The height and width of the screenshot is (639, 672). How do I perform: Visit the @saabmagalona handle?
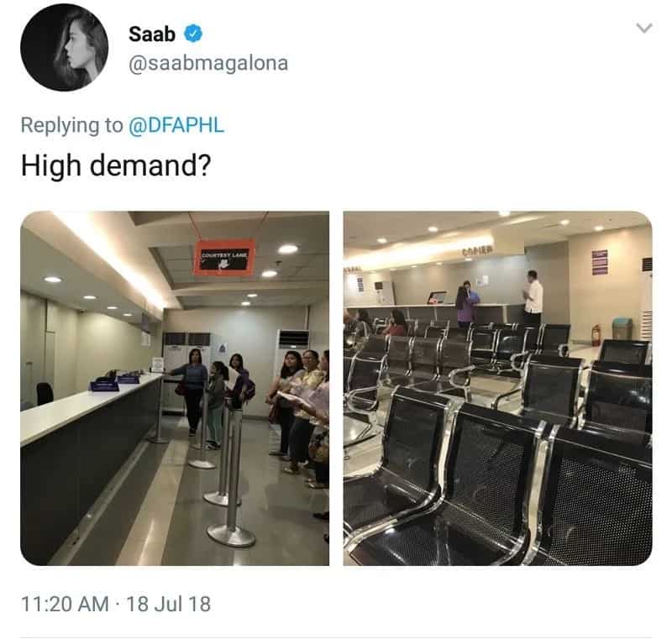(x=208, y=63)
